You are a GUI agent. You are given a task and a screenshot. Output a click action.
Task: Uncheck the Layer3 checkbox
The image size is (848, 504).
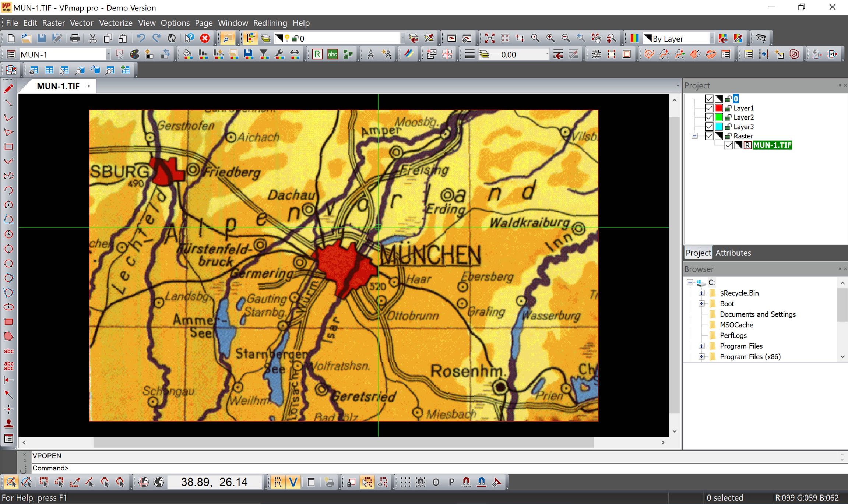click(709, 127)
